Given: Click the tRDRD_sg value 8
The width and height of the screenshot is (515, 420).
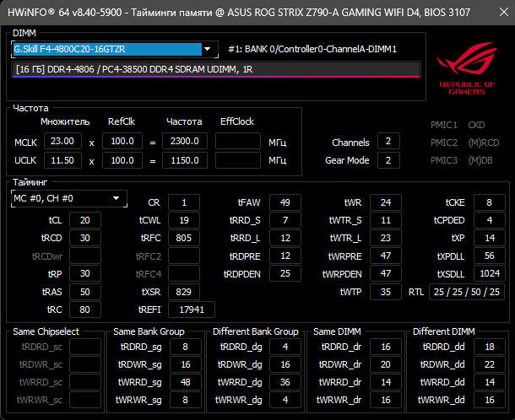Looking at the screenshot, I should tap(186, 347).
